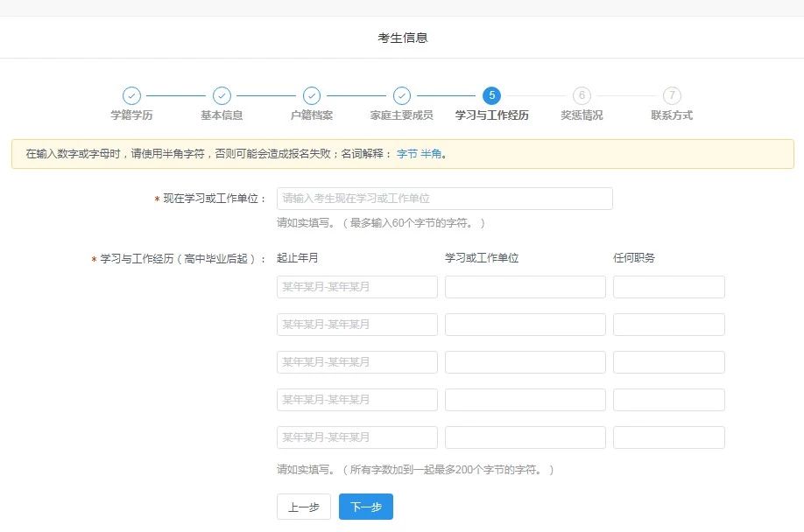Click the step 6 circle above 奖惩情况
This screenshot has height=532, width=804.
tap(582, 95)
